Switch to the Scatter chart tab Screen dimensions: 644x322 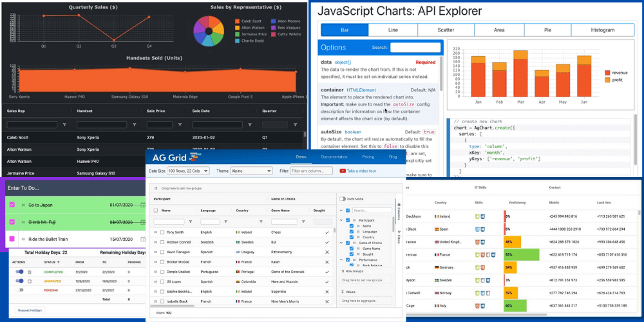click(x=446, y=30)
